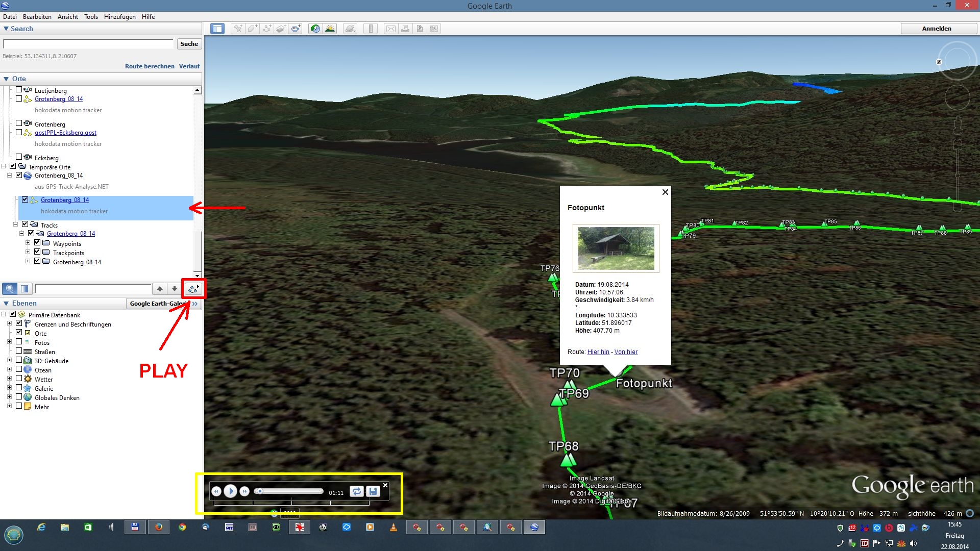The height and width of the screenshot is (551, 980).
Task: Click the add placemark toolbar icon
Action: [x=238, y=29]
